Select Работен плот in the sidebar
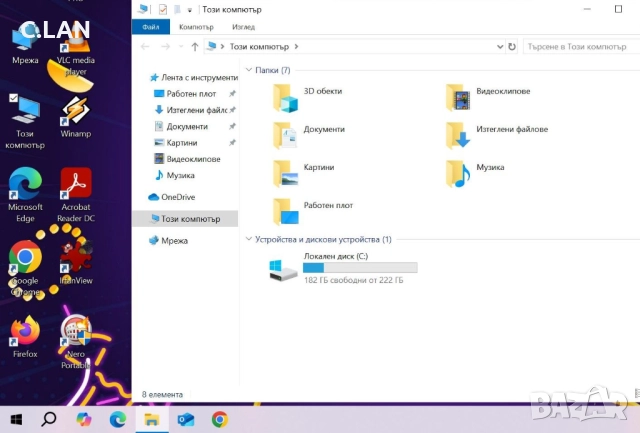640x433 pixels. (185, 94)
